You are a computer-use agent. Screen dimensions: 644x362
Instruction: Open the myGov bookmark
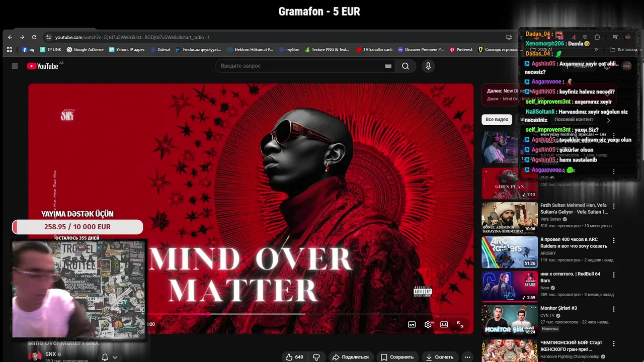(289, 50)
